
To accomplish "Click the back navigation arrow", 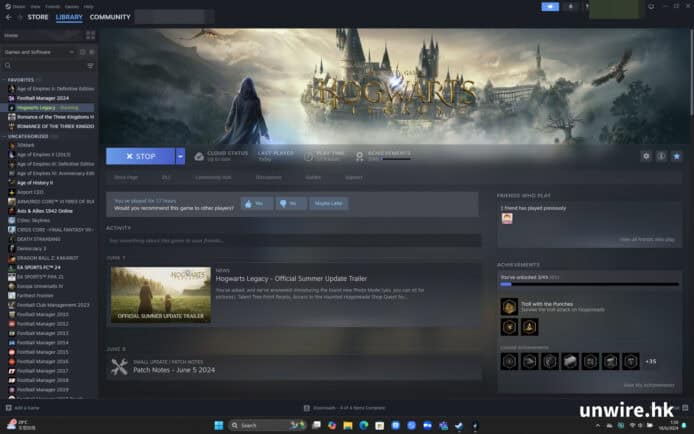I will (x=8, y=17).
